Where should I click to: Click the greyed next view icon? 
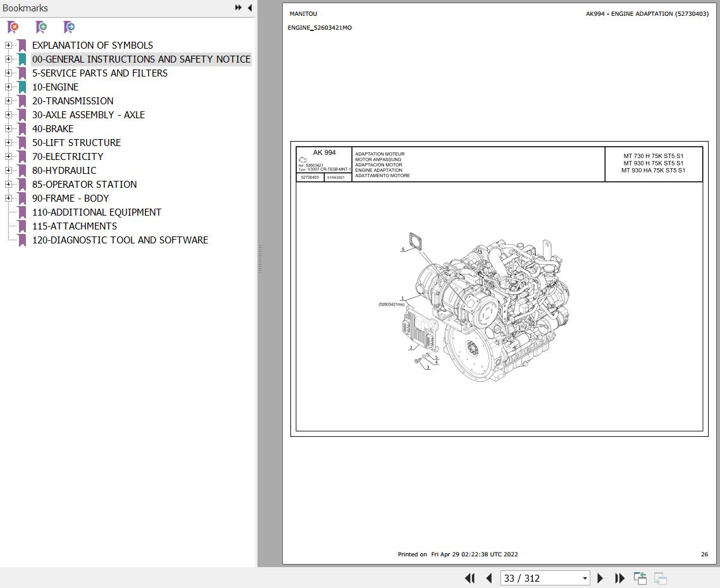pyautogui.click(x=661, y=579)
